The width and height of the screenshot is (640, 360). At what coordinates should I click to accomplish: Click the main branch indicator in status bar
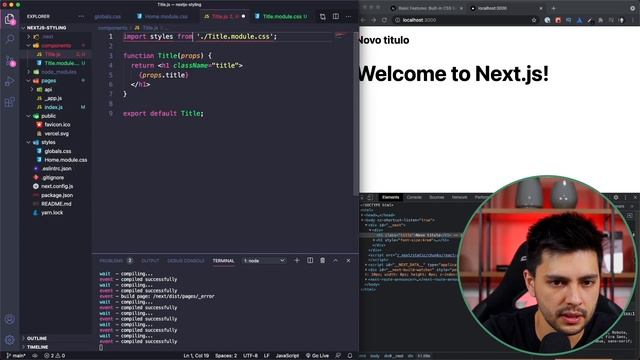(x=16, y=356)
